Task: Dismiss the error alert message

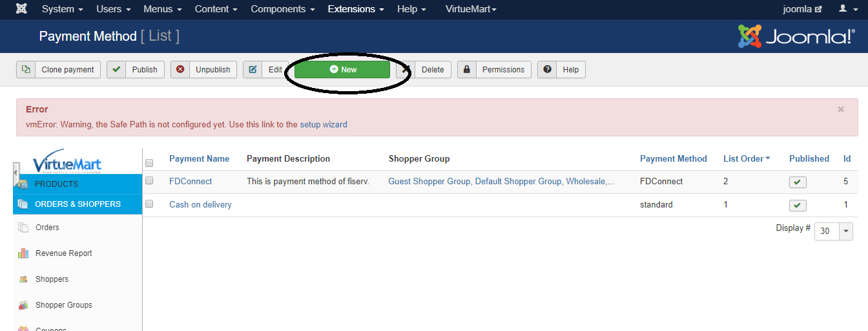Action: coord(840,109)
